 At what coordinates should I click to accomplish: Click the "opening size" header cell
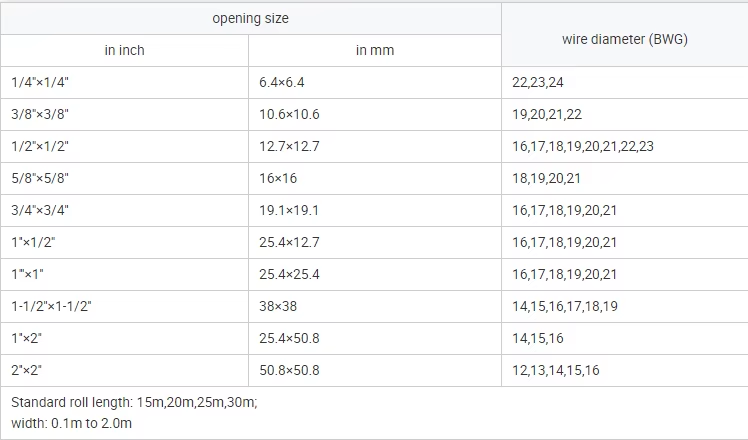(x=250, y=19)
